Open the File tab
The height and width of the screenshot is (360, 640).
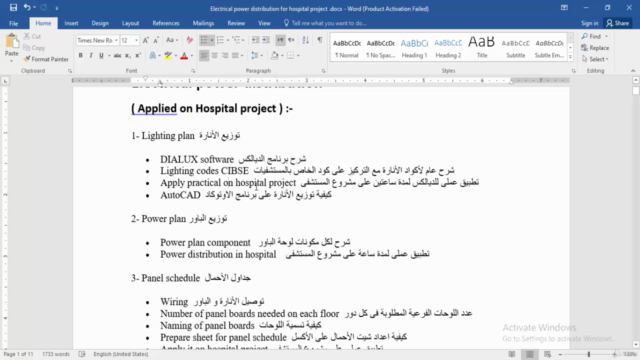13,23
